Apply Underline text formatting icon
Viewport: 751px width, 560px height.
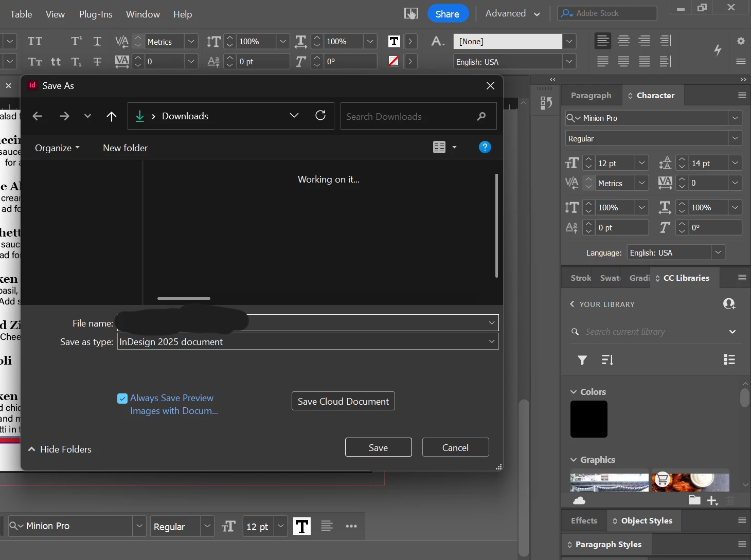(97, 41)
